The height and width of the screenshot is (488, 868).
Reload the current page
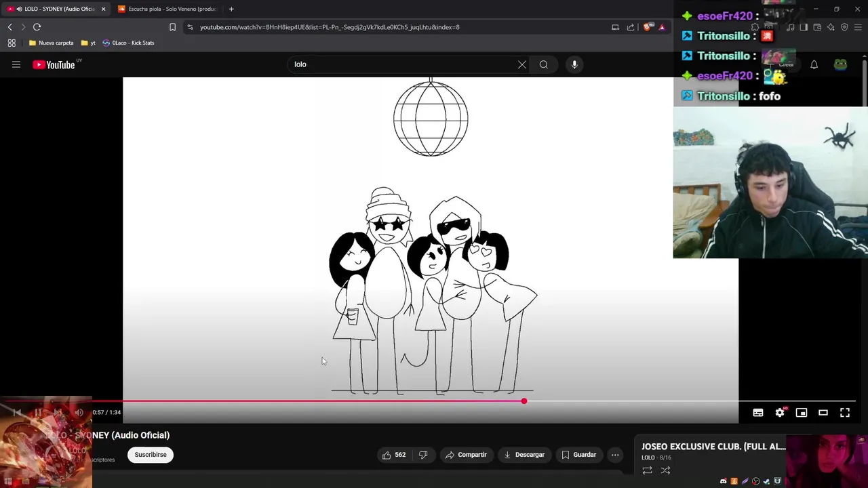[37, 27]
